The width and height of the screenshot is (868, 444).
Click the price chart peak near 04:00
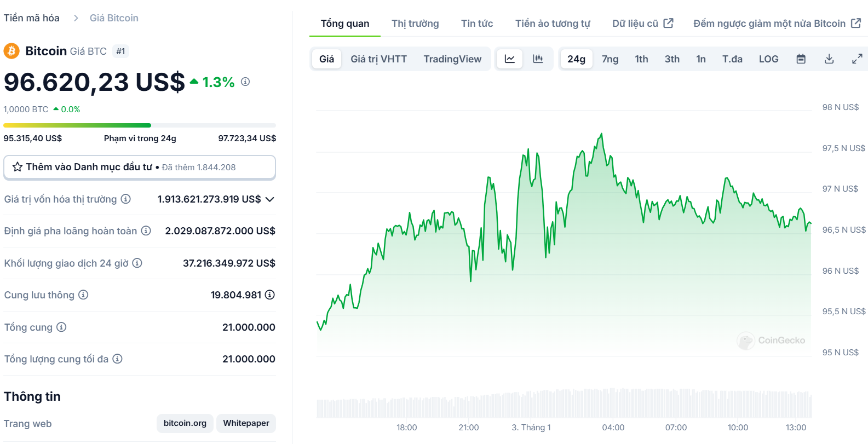[601, 135]
